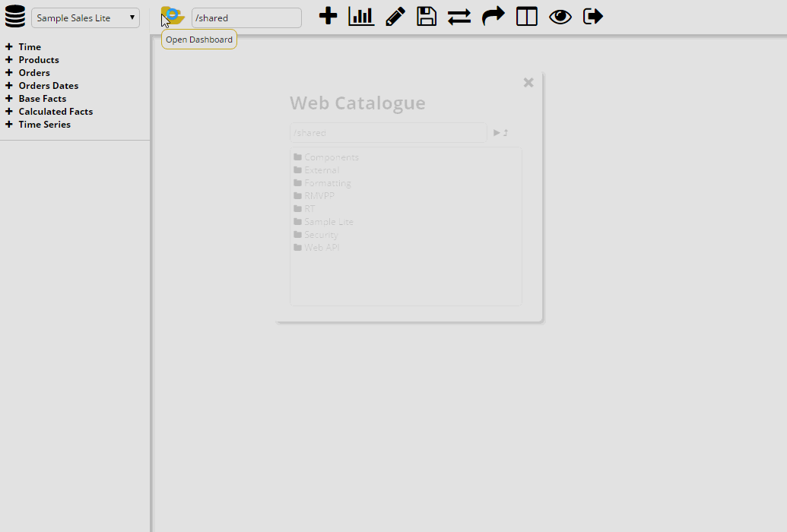
Task: Select the Base Facts tree label
Action: click(x=42, y=98)
